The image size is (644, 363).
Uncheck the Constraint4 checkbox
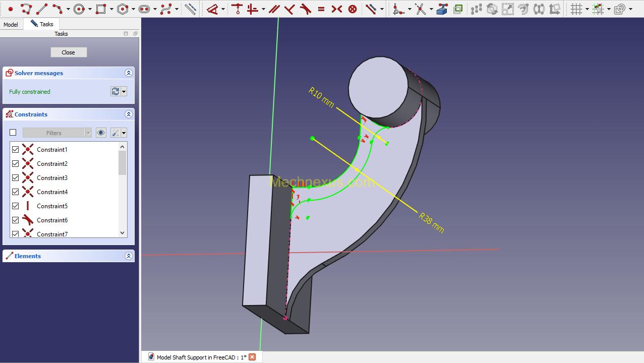(x=16, y=192)
